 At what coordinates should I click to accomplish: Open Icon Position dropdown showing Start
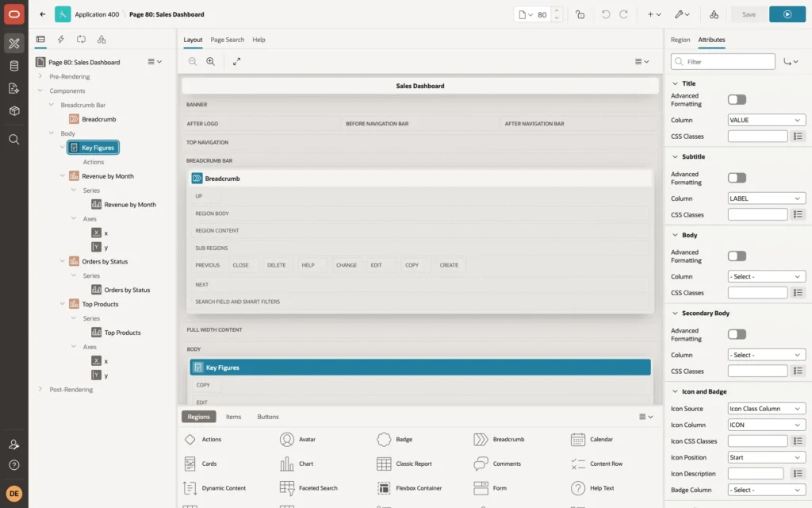tap(767, 458)
